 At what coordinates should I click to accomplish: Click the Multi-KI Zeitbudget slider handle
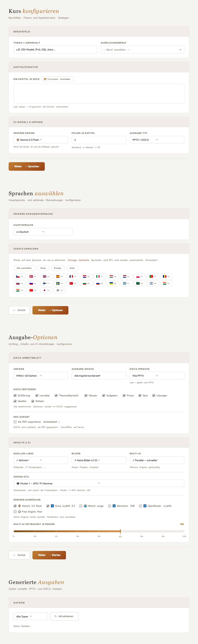[120, 531]
